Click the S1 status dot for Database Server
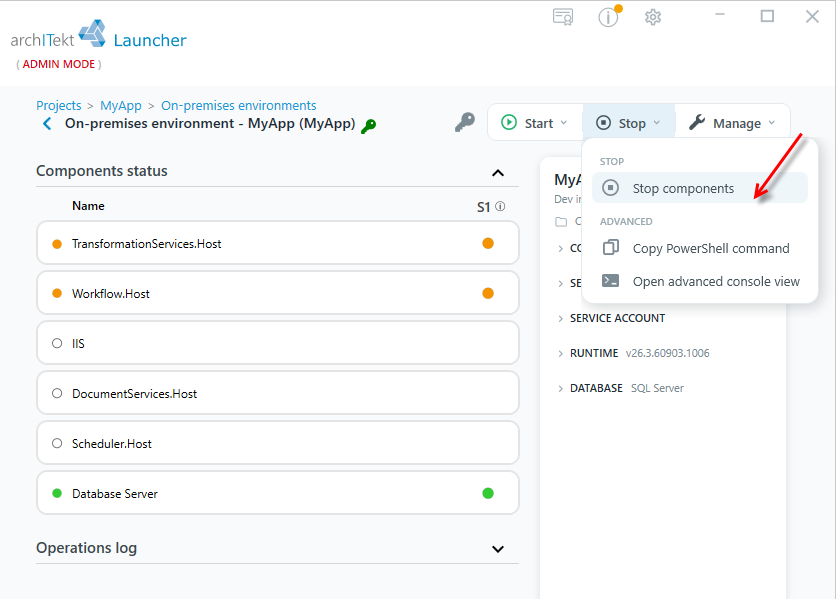836x599 pixels. [488, 493]
